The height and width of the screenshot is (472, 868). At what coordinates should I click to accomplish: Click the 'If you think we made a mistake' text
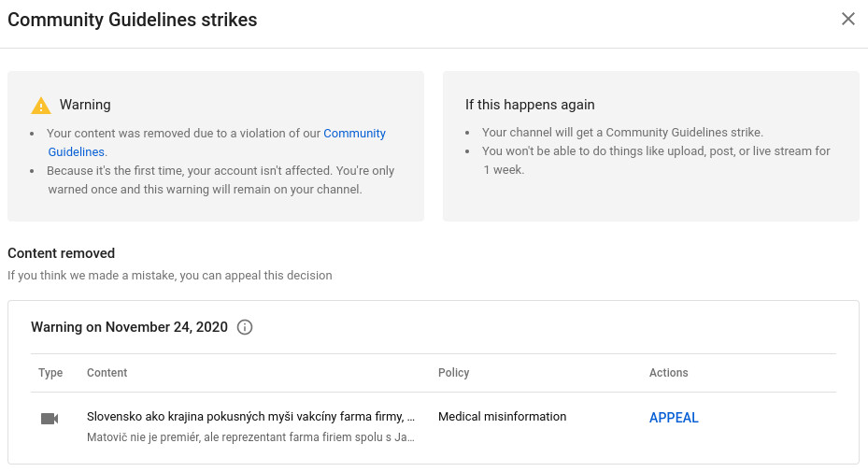[x=169, y=276]
